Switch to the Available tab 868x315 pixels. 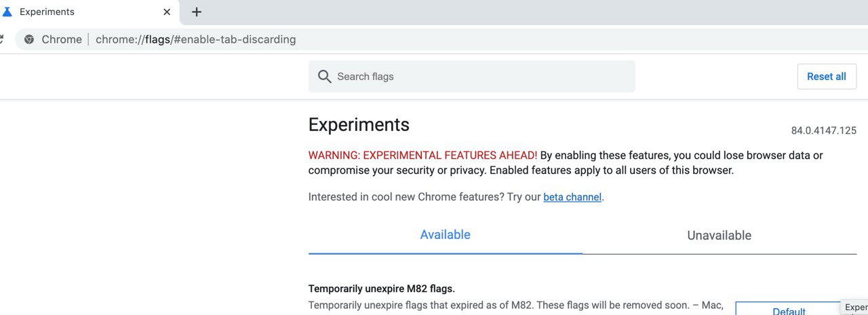point(445,235)
